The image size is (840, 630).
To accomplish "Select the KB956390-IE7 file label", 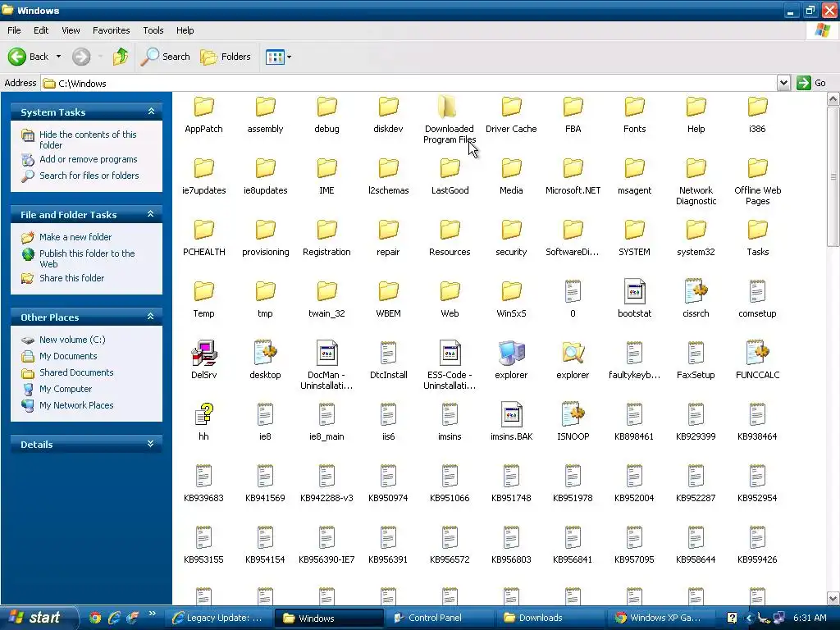I will [x=326, y=559].
